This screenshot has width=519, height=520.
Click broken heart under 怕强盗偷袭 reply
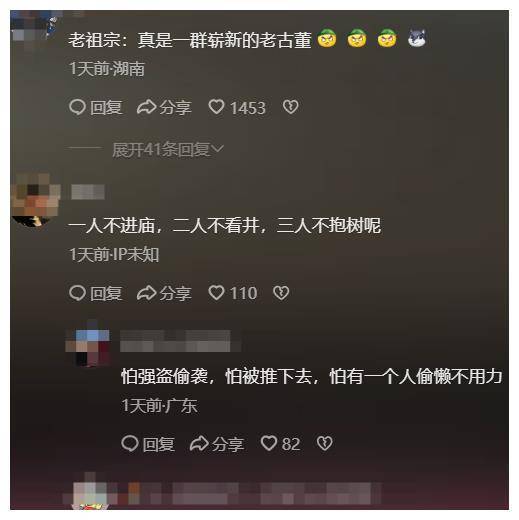[324, 444]
